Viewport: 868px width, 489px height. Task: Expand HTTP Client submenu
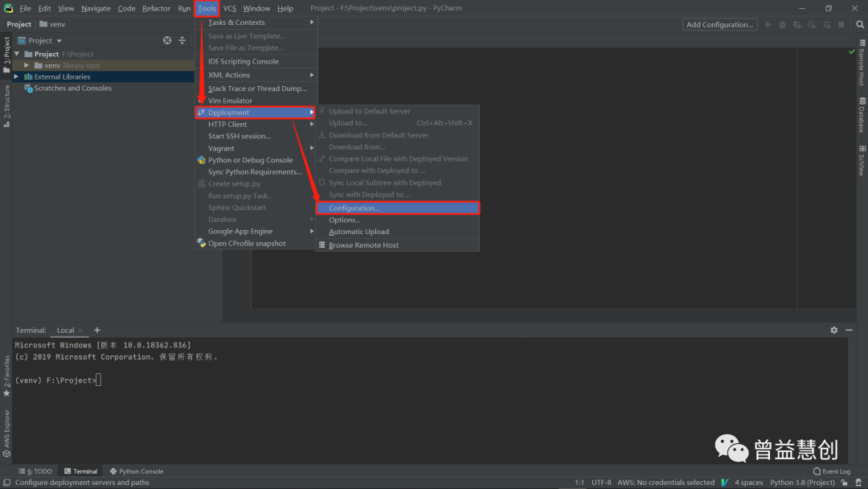(x=256, y=124)
